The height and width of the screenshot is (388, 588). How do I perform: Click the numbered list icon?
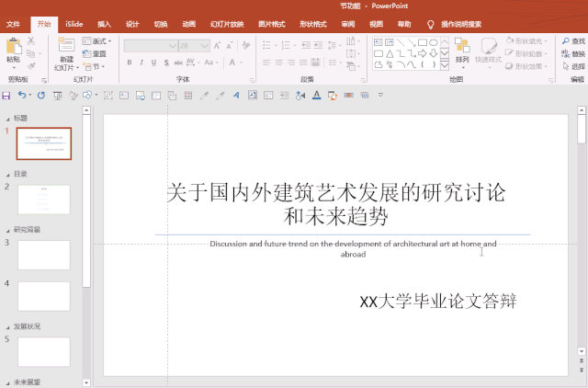click(x=286, y=46)
